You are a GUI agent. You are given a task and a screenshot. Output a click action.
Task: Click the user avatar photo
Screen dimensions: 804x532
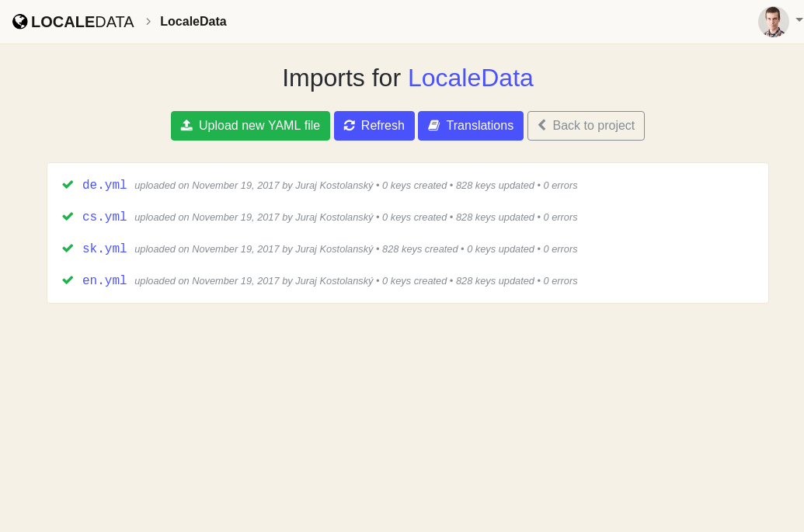(x=773, y=22)
